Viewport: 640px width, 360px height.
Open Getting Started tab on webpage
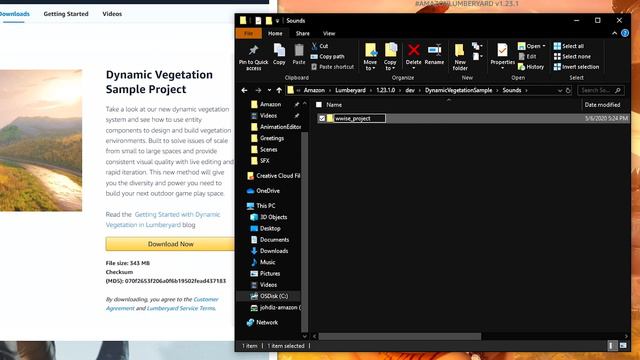[66, 14]
